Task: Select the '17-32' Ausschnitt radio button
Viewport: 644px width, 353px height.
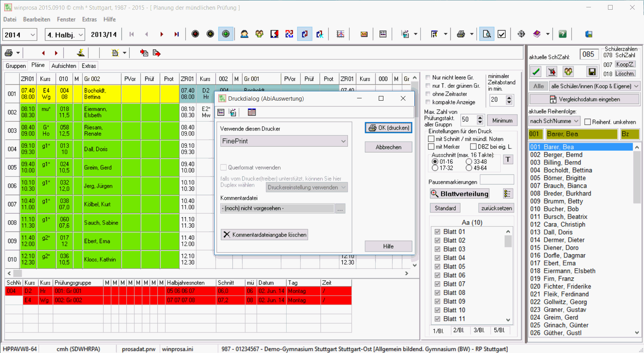Action: pos(435,168)
